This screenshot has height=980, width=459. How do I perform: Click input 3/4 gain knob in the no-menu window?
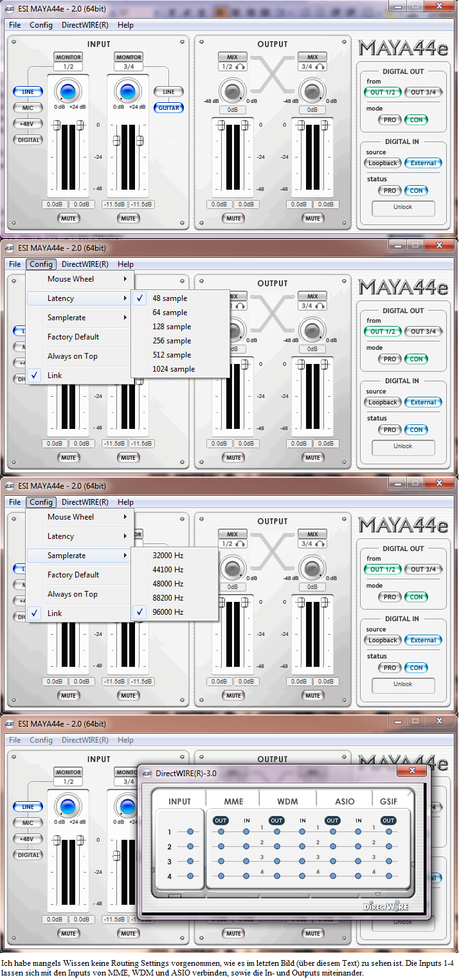tap(128, 90)
